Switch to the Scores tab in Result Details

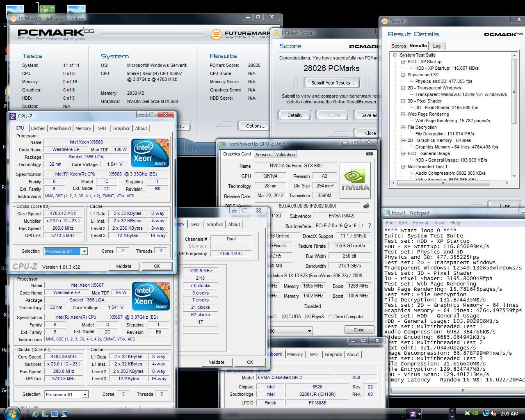point(399,46)
